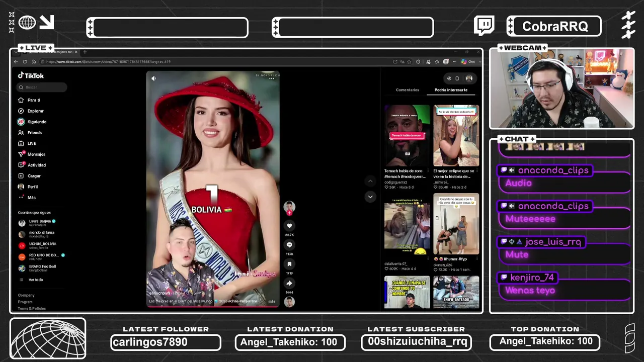Open the BRARG Football account

37,268
